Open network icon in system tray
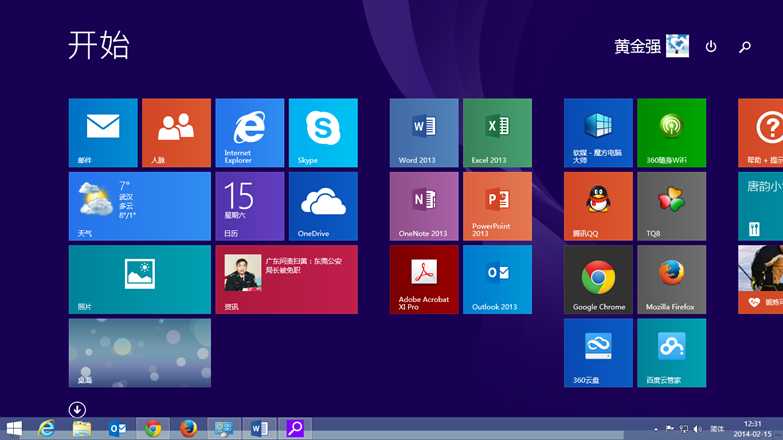This screenshot has width=783, height=440. tap(684, 429)
